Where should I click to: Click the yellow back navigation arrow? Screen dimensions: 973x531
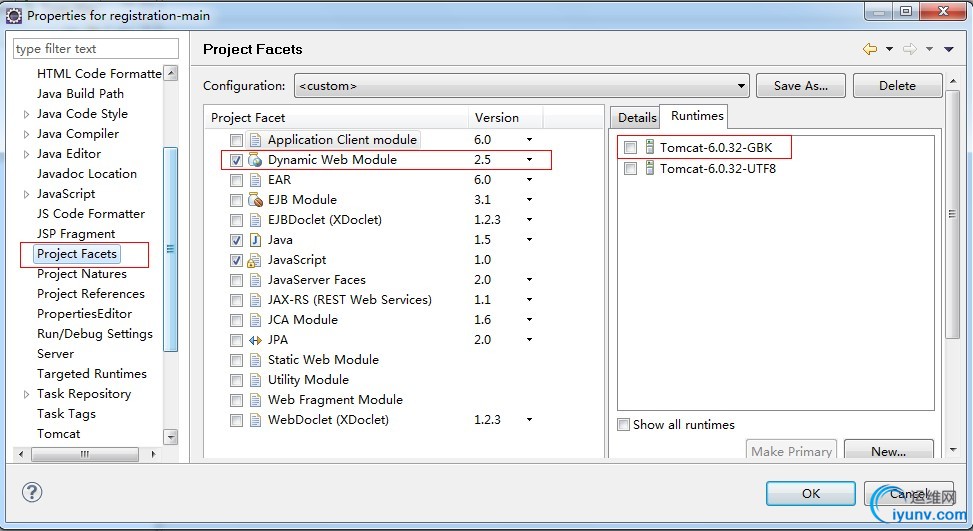pyautogui.click(x=869, y=49)
